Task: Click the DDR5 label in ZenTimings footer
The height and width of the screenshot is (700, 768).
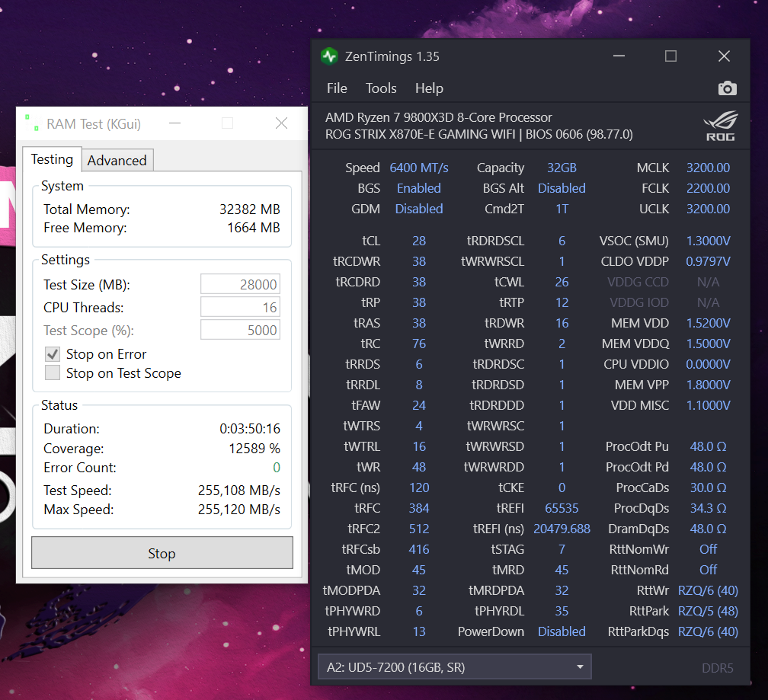Action: [x=717, y=668]
